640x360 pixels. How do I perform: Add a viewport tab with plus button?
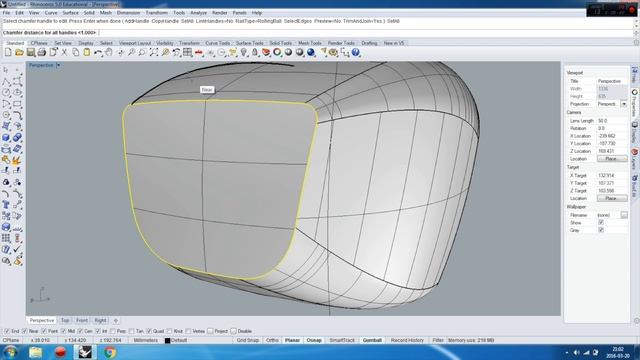116,320
